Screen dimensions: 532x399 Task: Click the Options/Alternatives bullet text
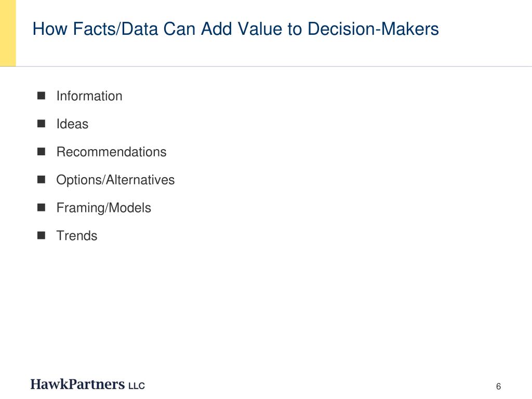tap(115, 180)
